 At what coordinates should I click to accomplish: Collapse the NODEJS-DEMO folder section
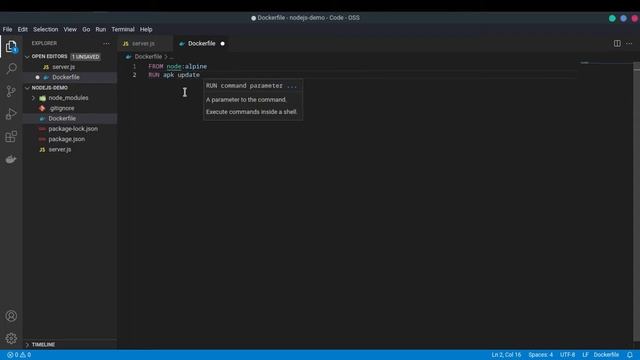(x=27, y=88)
